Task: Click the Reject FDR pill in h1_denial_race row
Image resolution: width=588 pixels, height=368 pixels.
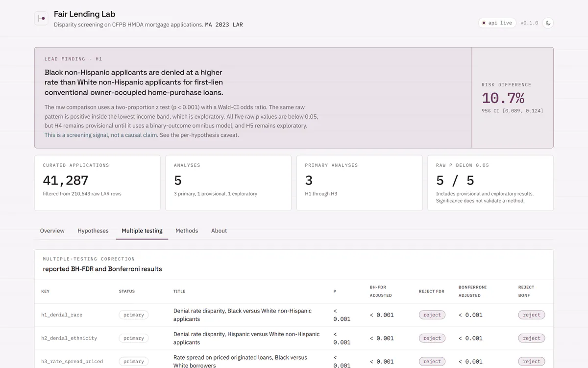Action: (x=432, y=315)
